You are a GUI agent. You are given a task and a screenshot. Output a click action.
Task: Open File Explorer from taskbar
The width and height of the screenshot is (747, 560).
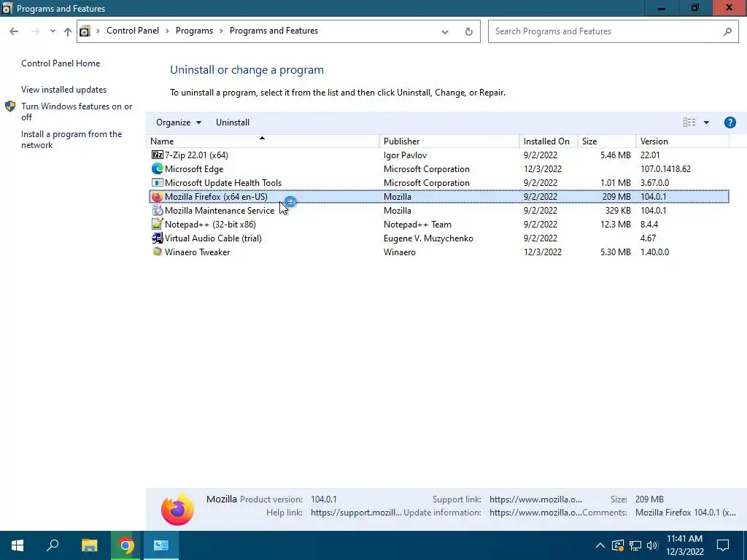89,545
